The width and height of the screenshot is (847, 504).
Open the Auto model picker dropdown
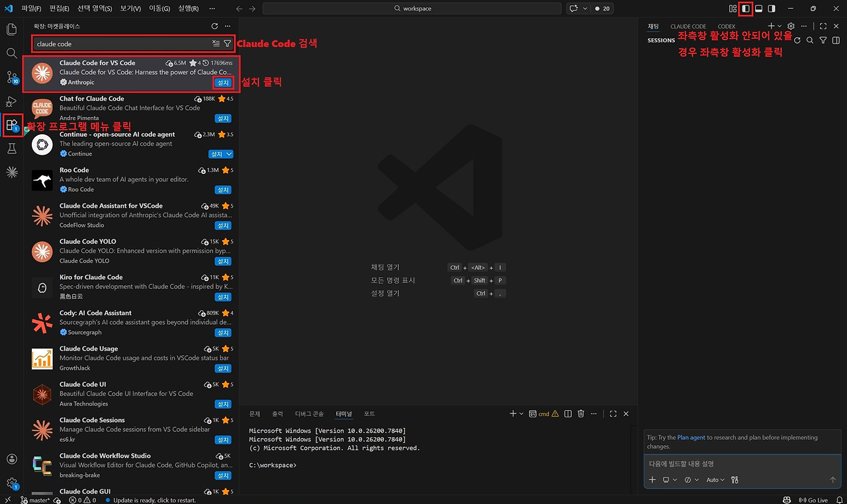click(715, 480)
